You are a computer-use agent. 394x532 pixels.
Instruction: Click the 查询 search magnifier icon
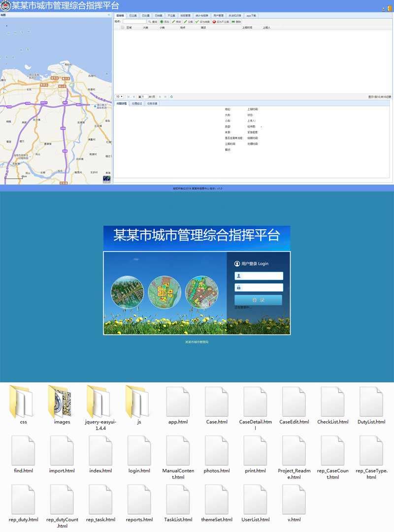(x=149, y=22)
